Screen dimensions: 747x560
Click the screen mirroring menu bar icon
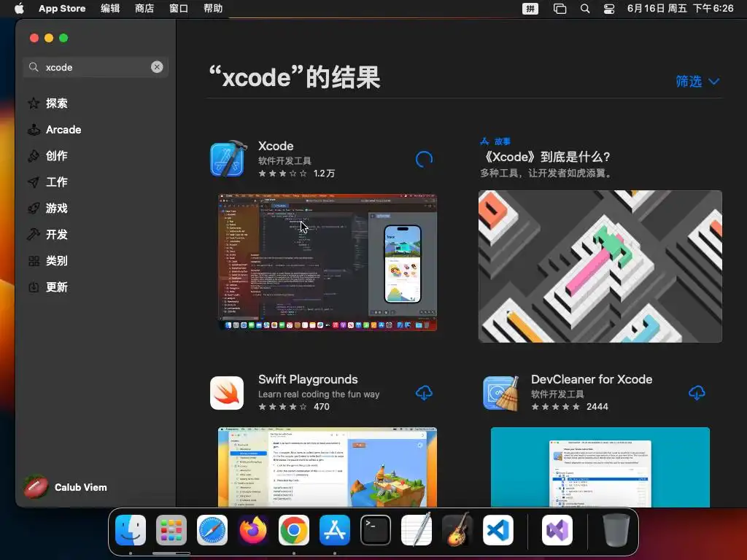click(560, 9)
